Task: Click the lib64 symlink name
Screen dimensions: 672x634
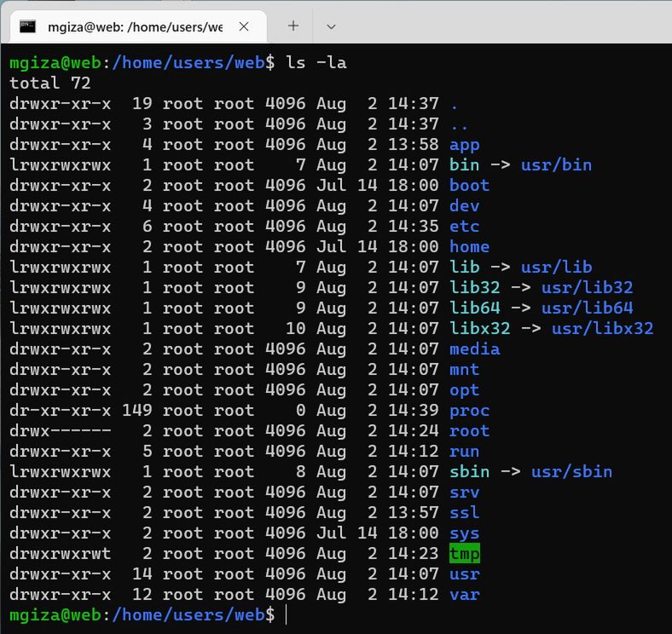Action: [475, 308]
